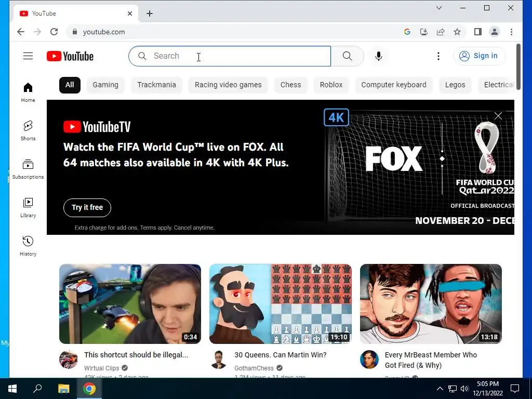Select the Roblox filter chip
532x399 pixels.
pyautogui.click(x=331, y=85)
